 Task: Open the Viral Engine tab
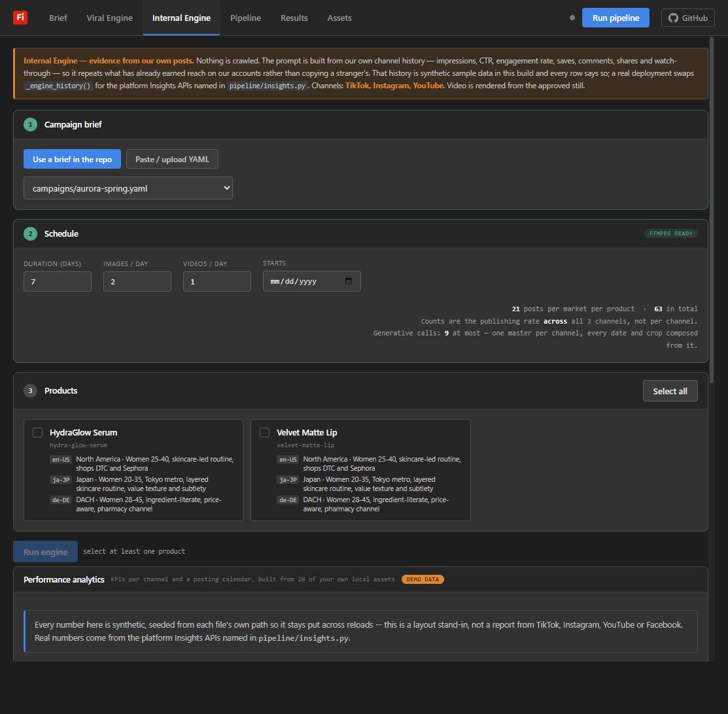click(110, 18)
